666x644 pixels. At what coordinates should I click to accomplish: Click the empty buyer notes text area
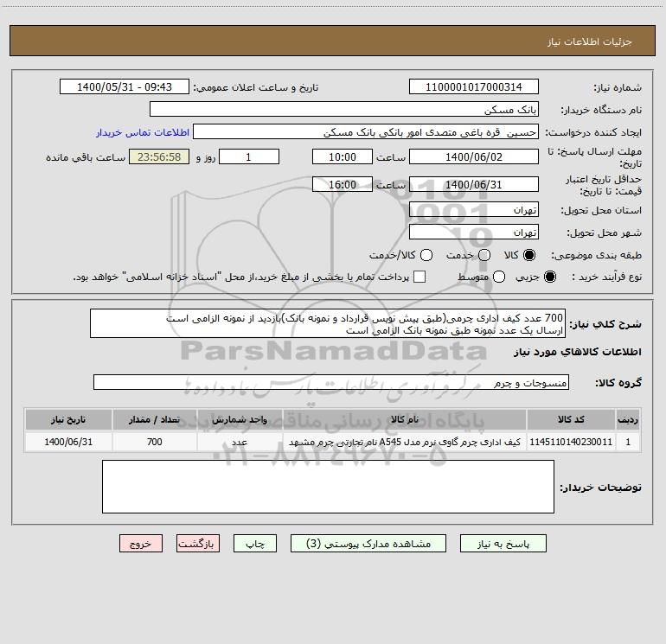(x=329, y=487)
